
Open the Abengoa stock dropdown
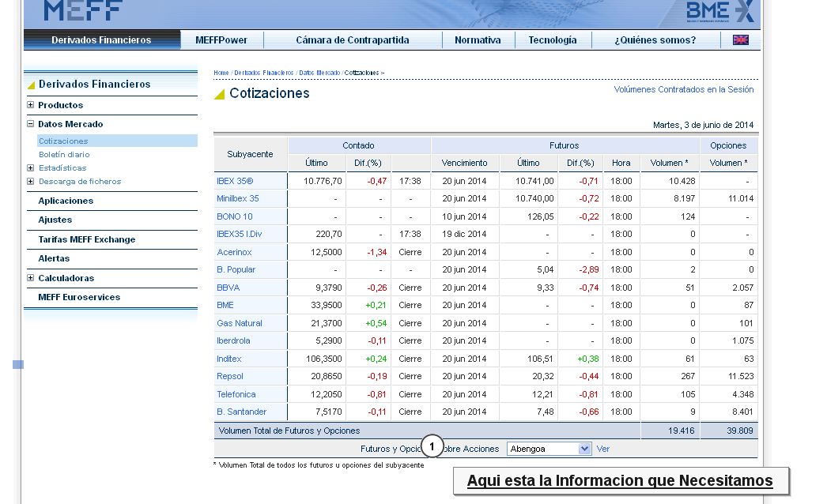[x=549, y=449]
